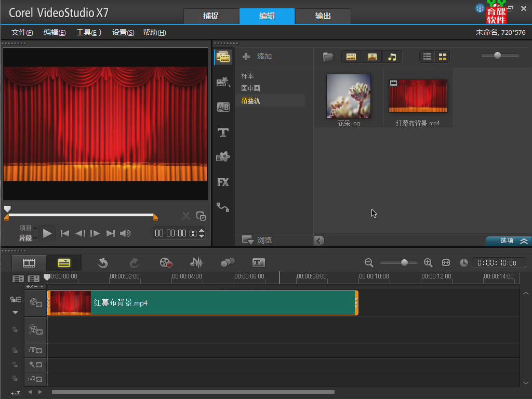Switch to the 编辑 edit tab

pyautogui.click(x=267, y=16)
